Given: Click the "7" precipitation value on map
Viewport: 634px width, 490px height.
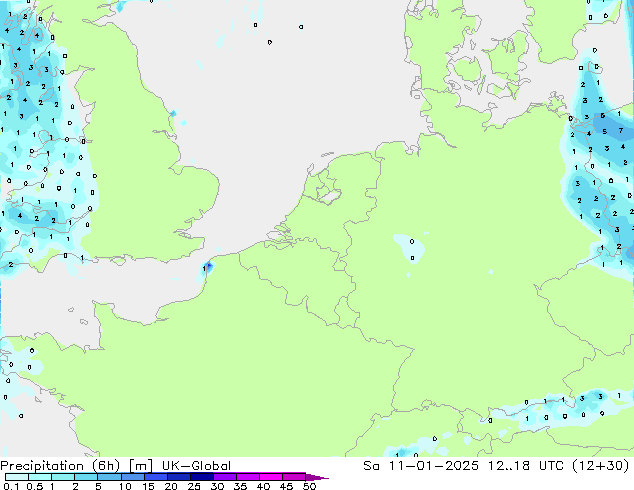Looking at the screenshot, I should [621, 131].
